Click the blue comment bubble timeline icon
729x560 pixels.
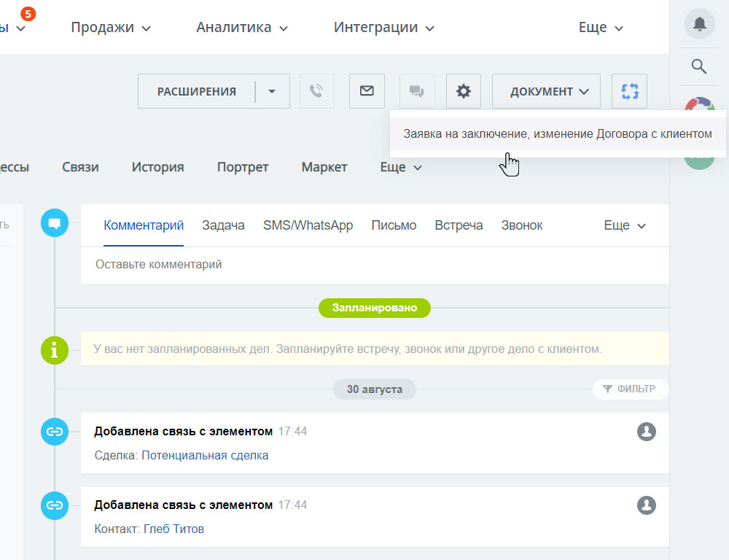55,223
